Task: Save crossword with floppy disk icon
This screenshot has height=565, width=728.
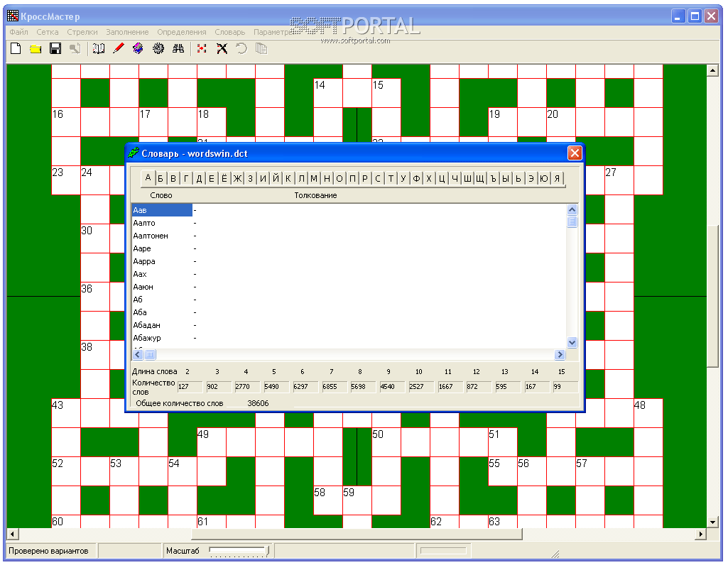Action: [x=55, y=49]
